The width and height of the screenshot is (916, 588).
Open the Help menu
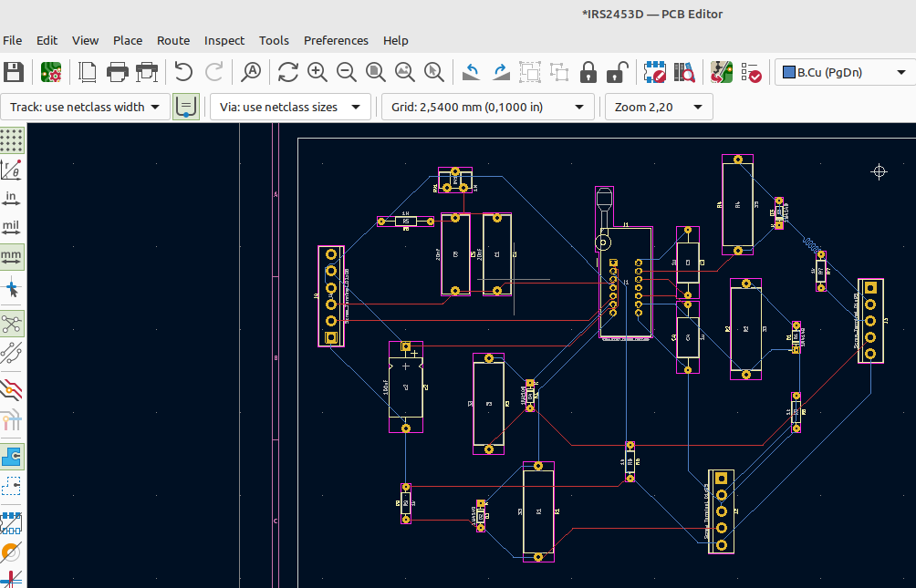point(395,40)
